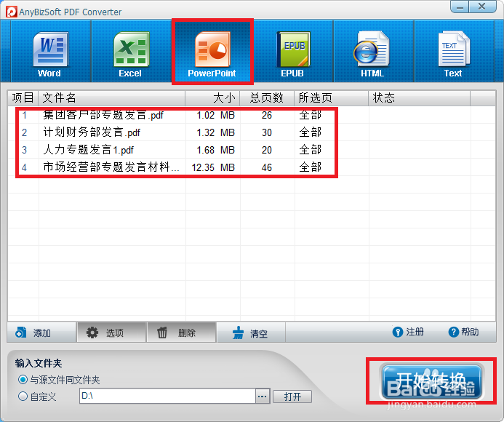
Task: Sort by the 文件名 column header
Action: tap(111, 97)
